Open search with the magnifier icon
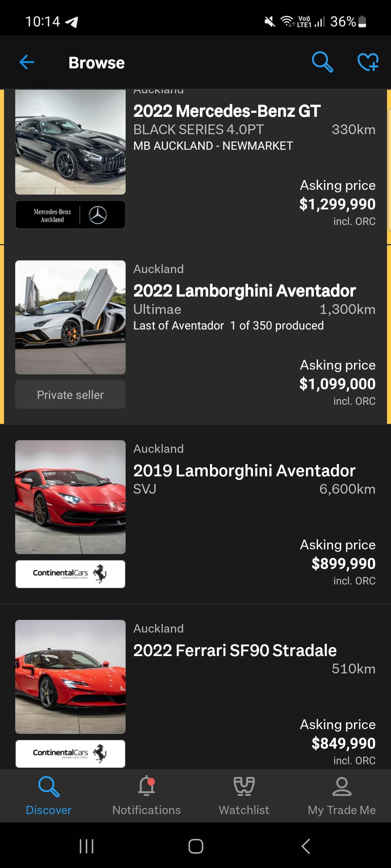Screen dimensions: 391x868 322,62
